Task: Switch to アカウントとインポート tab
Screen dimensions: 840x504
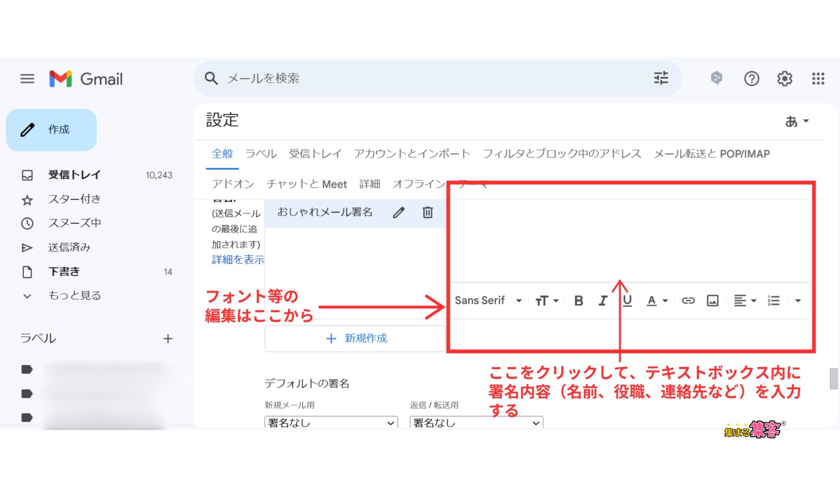Action: click(412, 154)
